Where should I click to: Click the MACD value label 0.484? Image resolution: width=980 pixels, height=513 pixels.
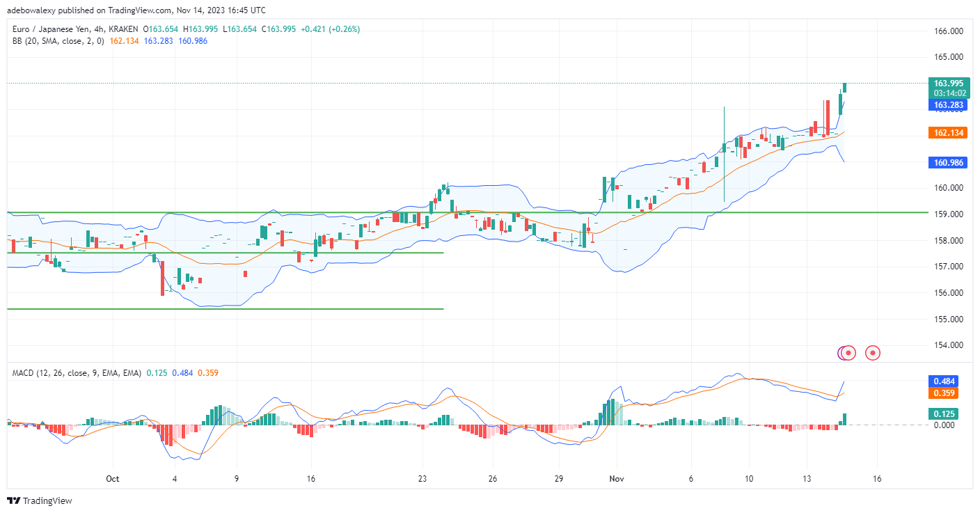tap(944, 381)
